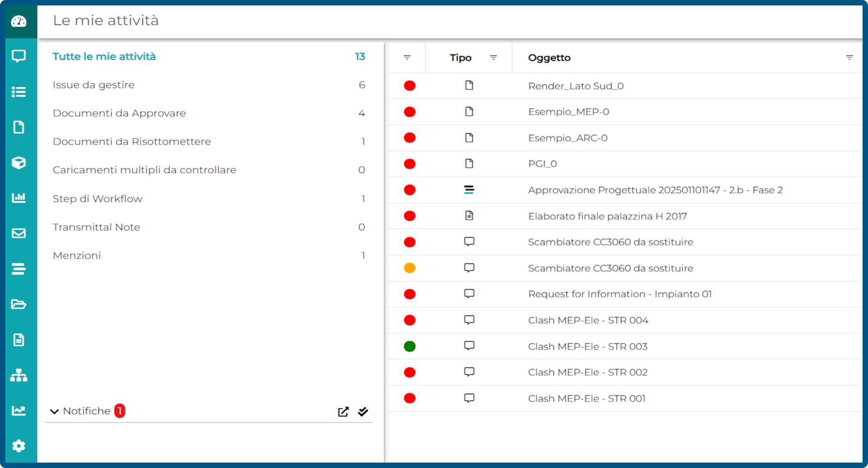
Task: Click the orange status dot
Action: [410, 268]
